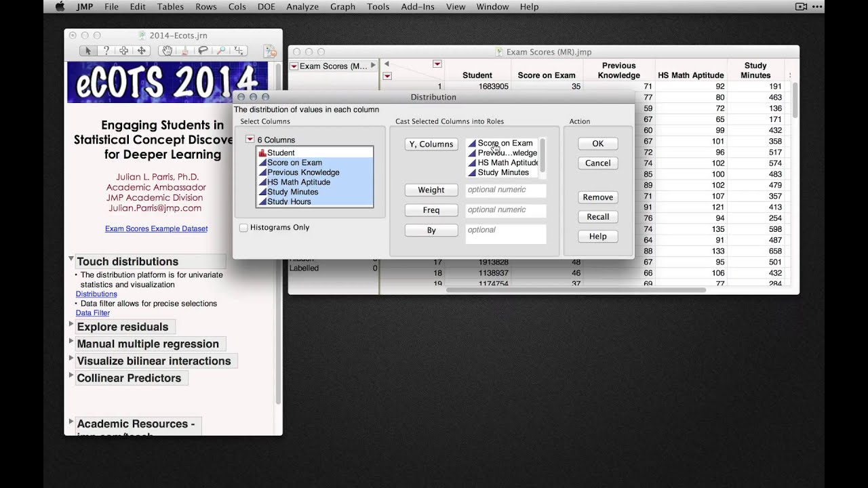This screenshot has height=488, width=868.
Task: Expand the Visualize bilinear interactions section
Action: 71,359
